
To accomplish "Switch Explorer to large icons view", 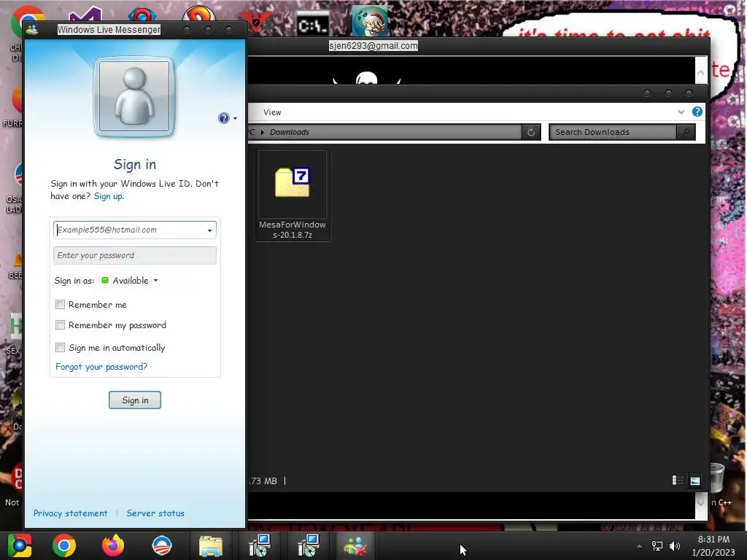I will coord(695,481).
